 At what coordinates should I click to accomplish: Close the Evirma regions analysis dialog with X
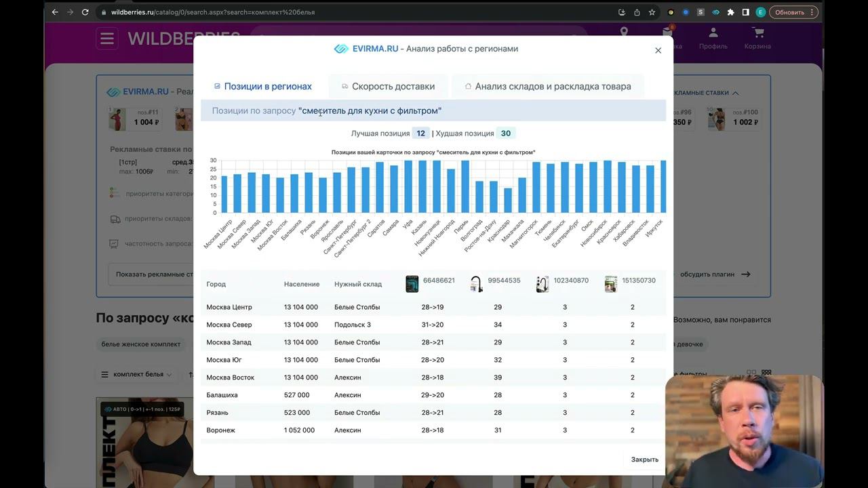[658, 50]
